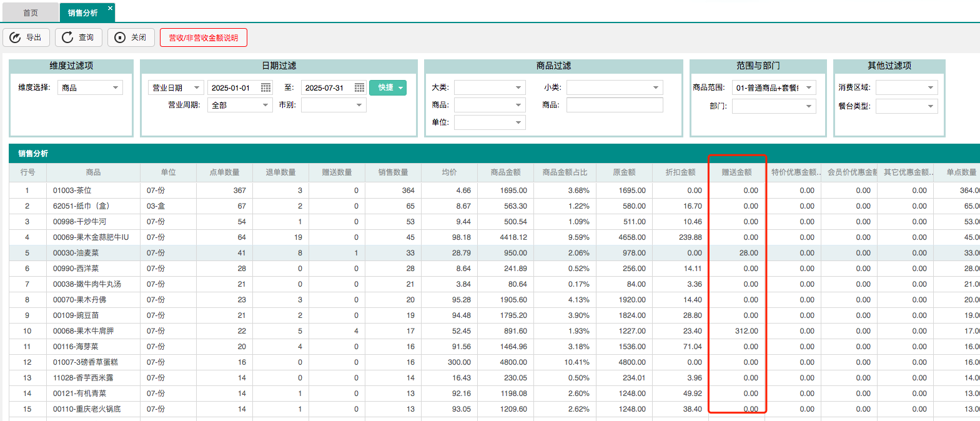This screenshot has width=980, height=421.
Task: Select the 销售分析 tab
Action: [82, 12]
